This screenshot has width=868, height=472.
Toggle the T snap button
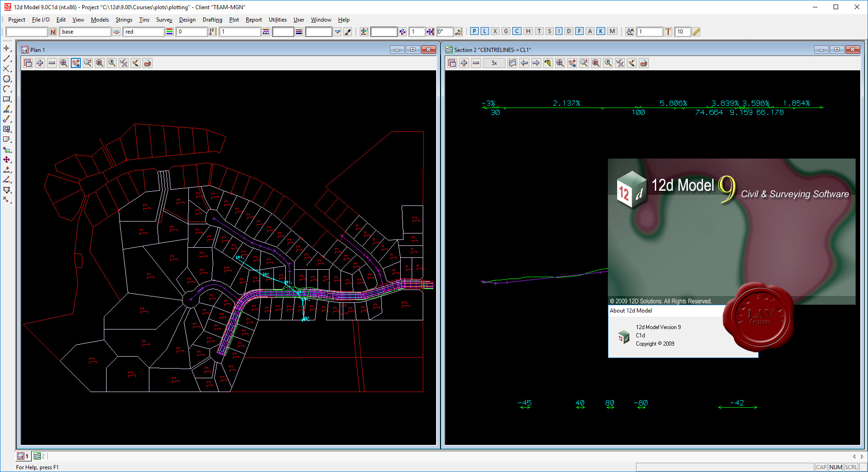(539, 31)
